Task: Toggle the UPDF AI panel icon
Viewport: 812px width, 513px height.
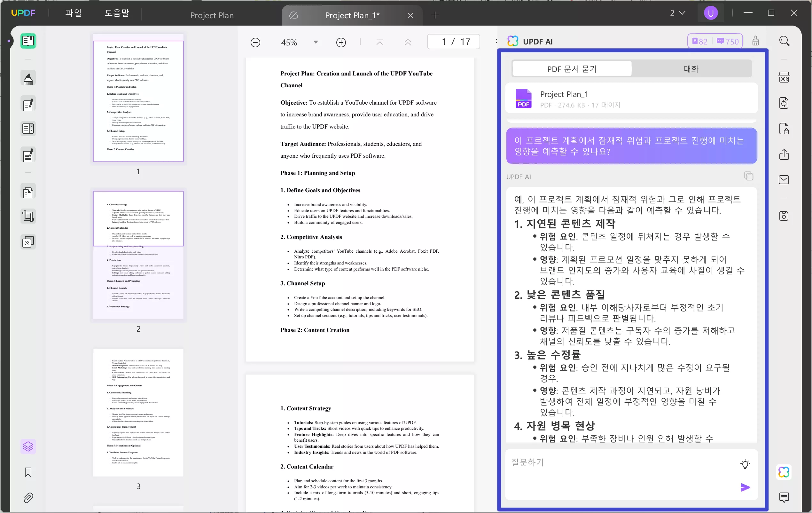Action: click(784, 472)
